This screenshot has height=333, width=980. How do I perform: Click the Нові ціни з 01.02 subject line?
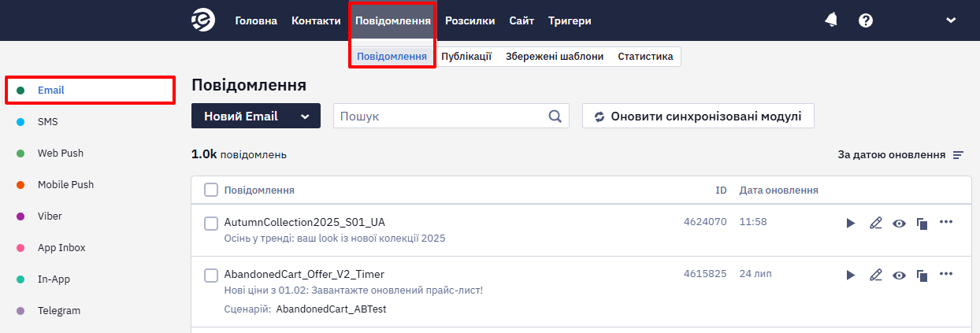(354, 290)
